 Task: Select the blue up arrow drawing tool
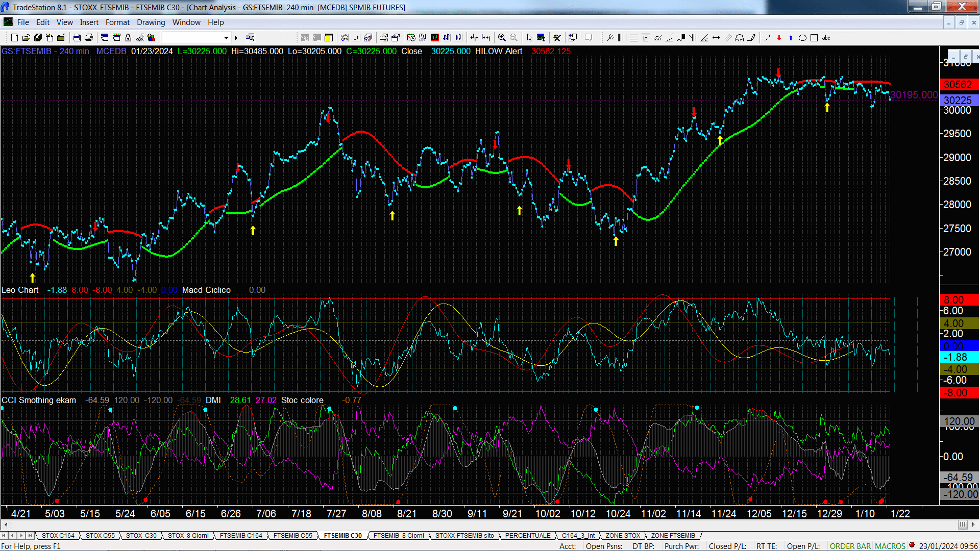[791, 38]
